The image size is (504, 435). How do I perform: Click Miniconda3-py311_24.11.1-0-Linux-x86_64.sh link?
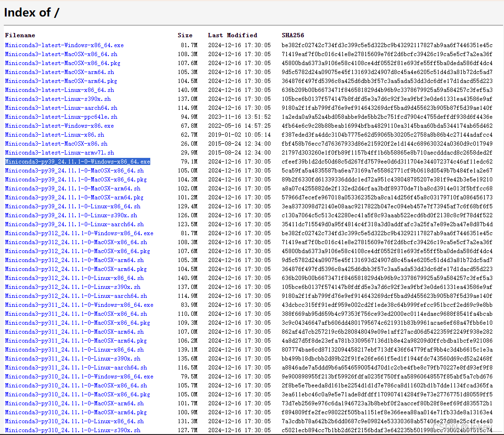tap(74, 350)
